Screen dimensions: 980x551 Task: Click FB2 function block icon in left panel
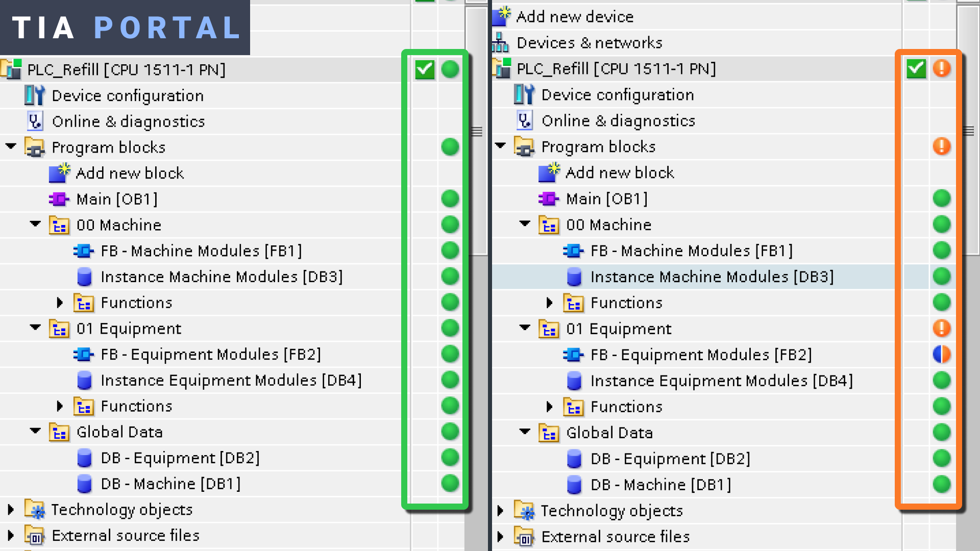[84, 355]
